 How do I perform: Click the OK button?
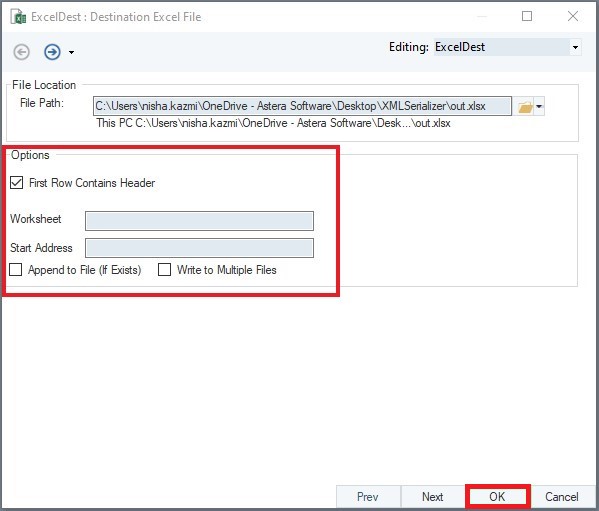click(x=497, y=496)
